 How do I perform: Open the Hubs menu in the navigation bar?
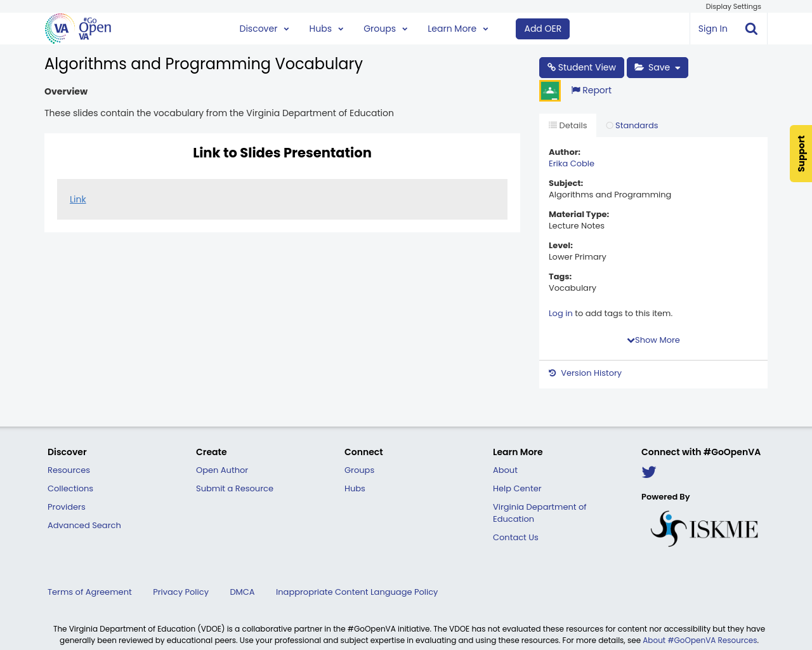pyautogui.click(x=325, y=28)
